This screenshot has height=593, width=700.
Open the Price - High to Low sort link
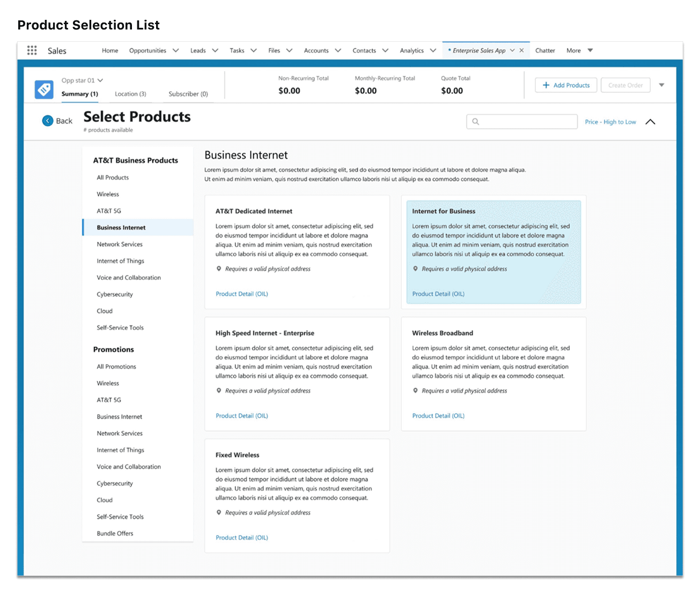[610, 122]
